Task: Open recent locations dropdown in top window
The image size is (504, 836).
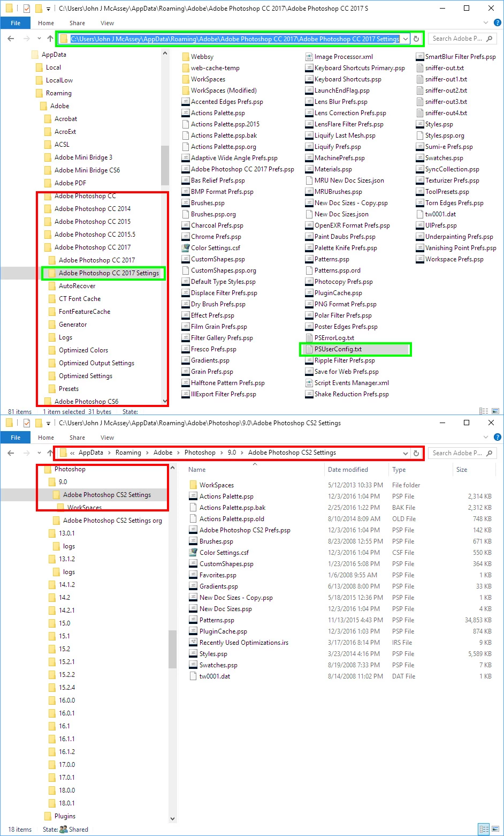Action: click(39, 39)
